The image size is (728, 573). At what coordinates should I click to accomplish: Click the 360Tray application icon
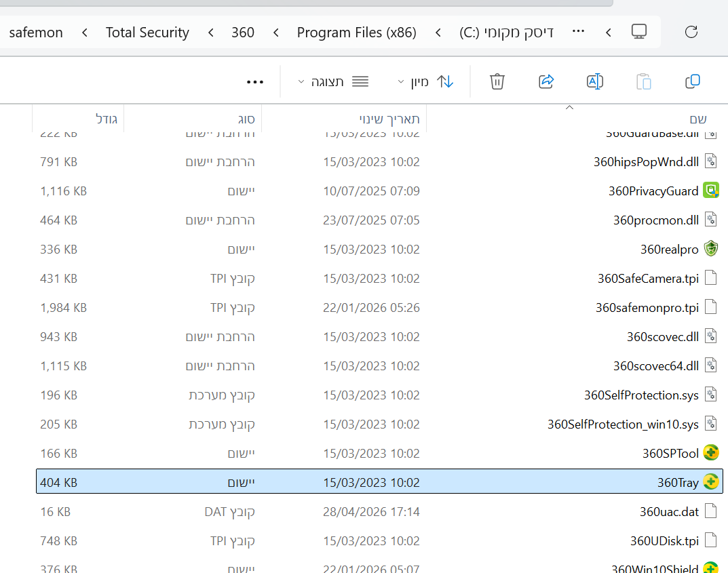click(710, 482)
